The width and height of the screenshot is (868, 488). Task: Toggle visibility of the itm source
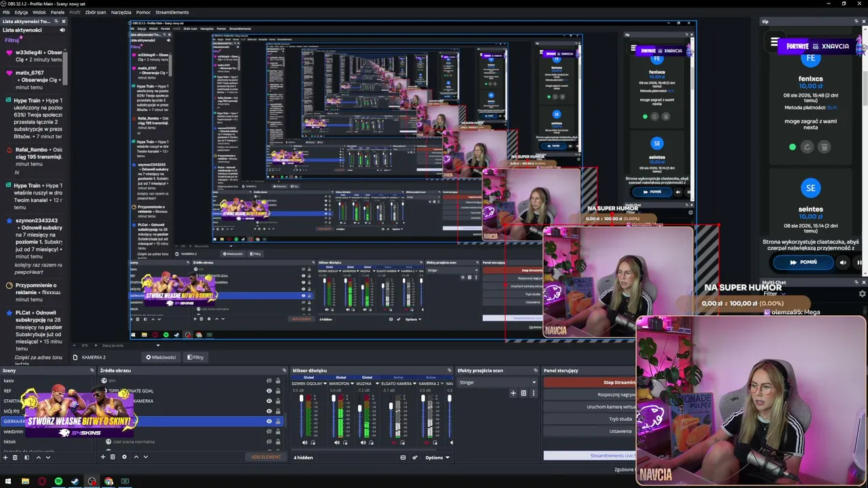(x=269, y=381)
